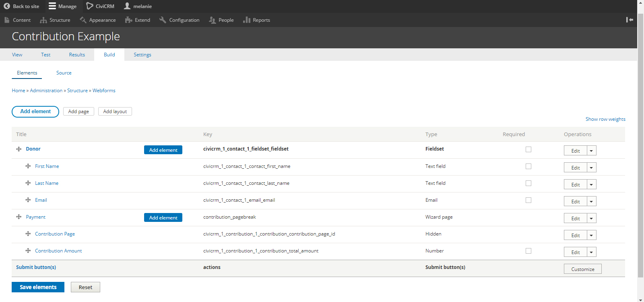Switch to the Test tab

pos(46,55)
